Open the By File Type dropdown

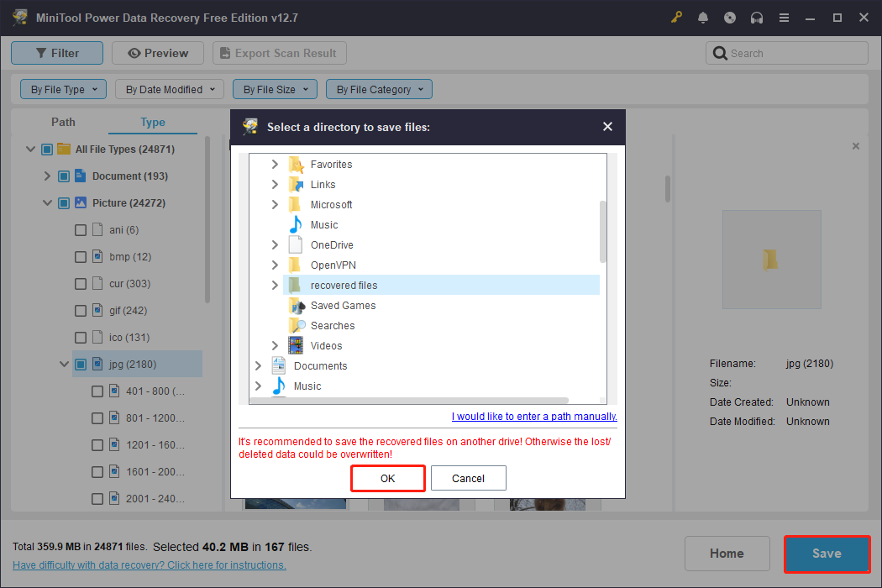pyautogui.click(x=63, y=88)
